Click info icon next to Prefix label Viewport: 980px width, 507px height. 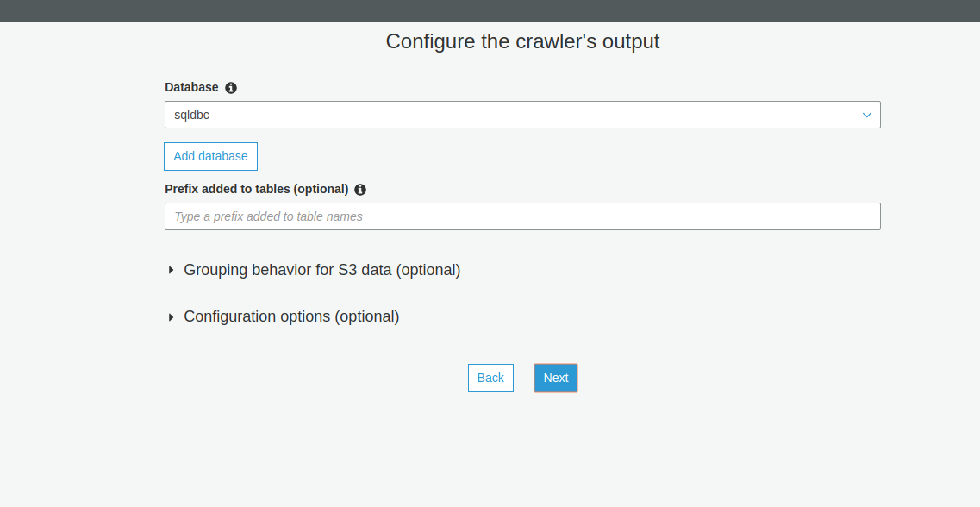pos(360,190)
